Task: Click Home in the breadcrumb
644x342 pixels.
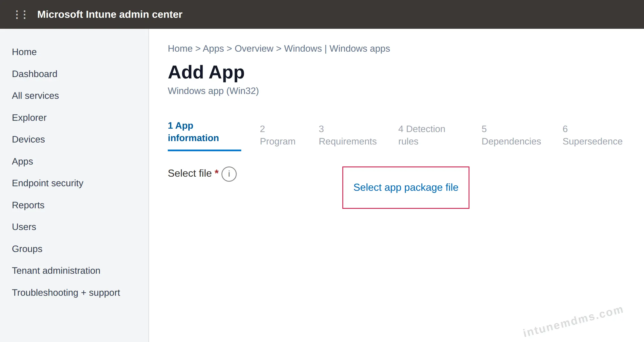Action: click(x=180, y=49)
